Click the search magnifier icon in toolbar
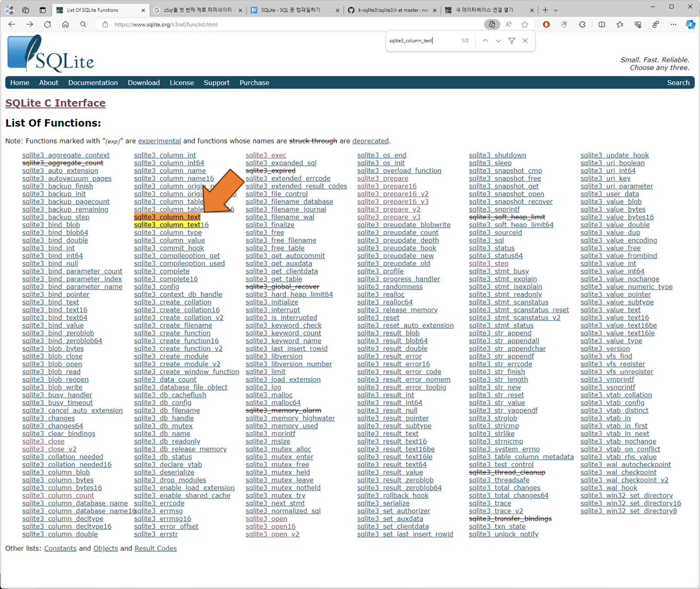This screenshot has height=589, width=700. click(x=83, y=25)
